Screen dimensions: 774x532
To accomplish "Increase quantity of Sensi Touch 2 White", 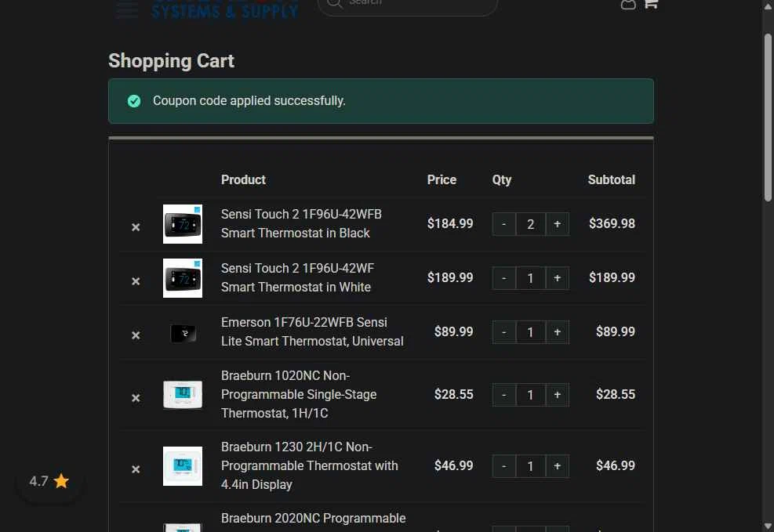I will click(558, 278).
